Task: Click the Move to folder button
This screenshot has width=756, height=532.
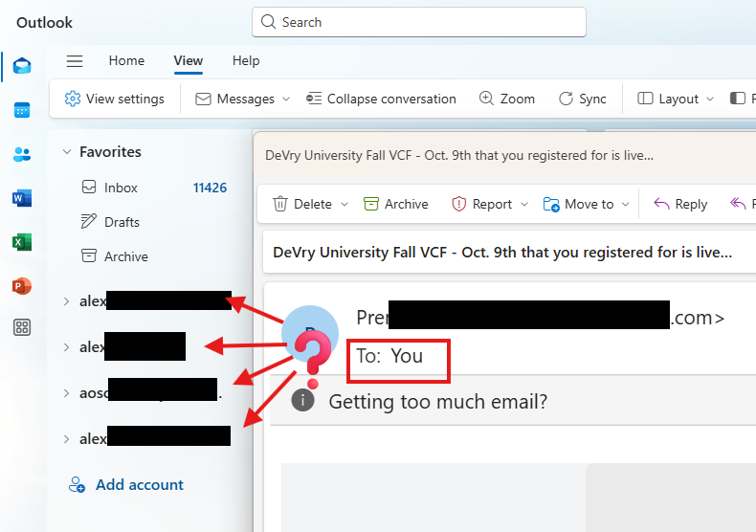Action: (x=579, y=205)
